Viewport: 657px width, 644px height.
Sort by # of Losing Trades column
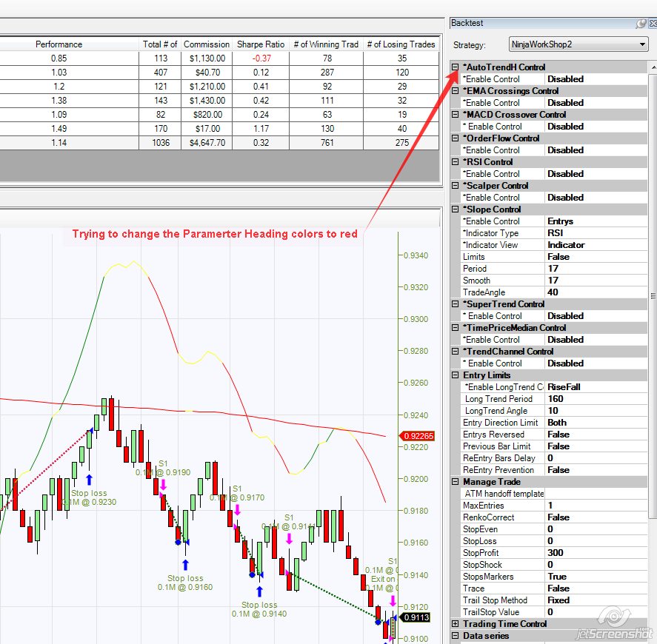(401, 44)
